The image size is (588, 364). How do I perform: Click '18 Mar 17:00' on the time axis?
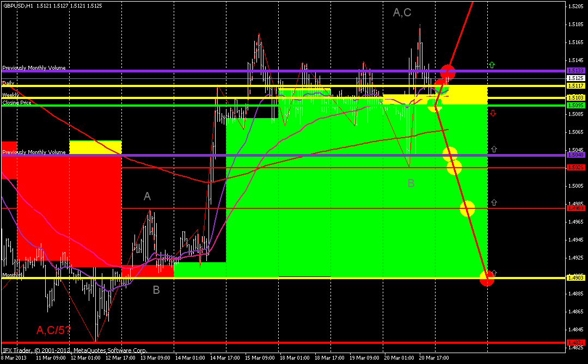(330, 357)
